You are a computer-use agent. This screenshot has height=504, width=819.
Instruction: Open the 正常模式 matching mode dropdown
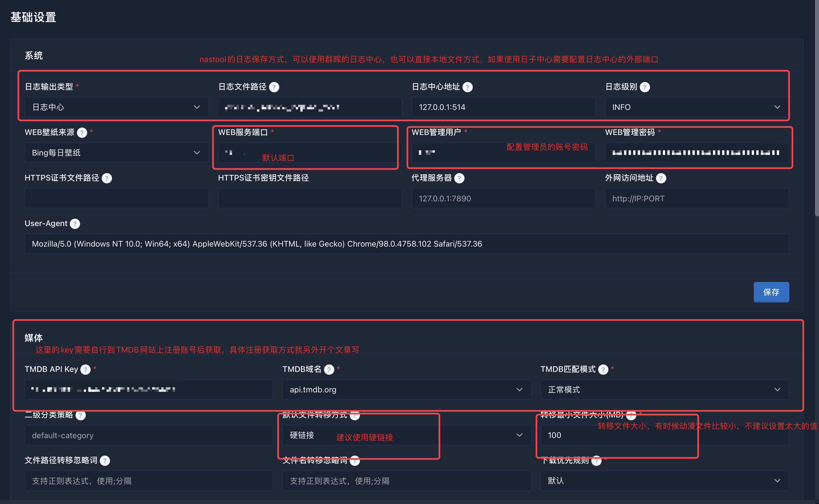[x=664, y=389]
